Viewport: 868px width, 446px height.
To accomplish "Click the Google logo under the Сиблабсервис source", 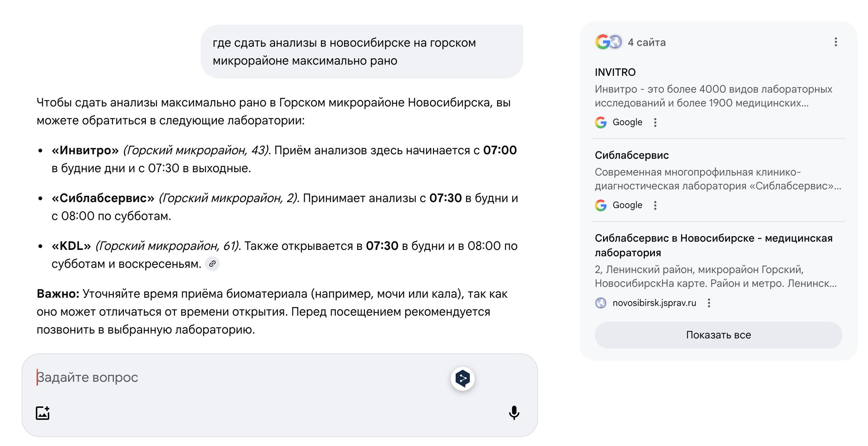I will click(x=601, y=205).
